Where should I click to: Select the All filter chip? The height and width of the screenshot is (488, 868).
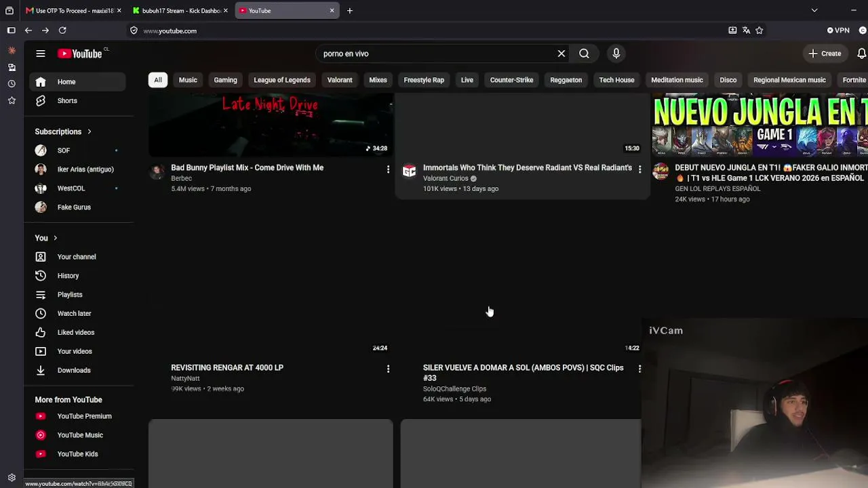[x=158, y=80]
